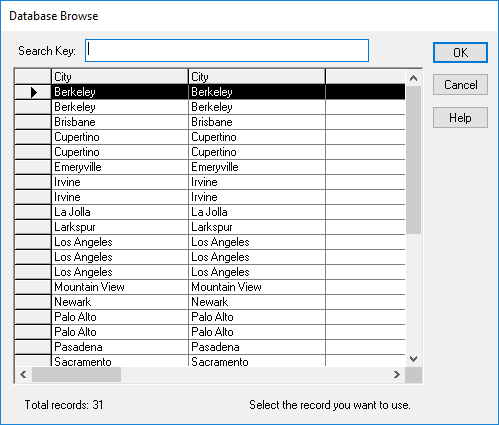Viewport: 499px width, 425px height.
Task: Select the Emeryville row
Action: [x=210, y=167]
